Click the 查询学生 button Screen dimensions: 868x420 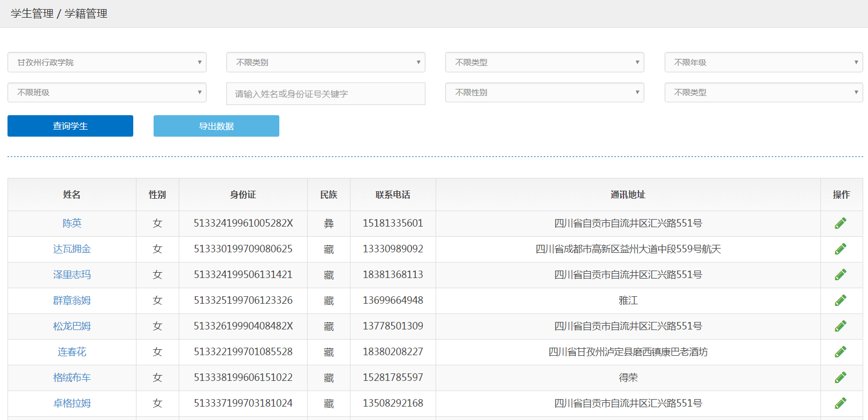coord(70,126)
